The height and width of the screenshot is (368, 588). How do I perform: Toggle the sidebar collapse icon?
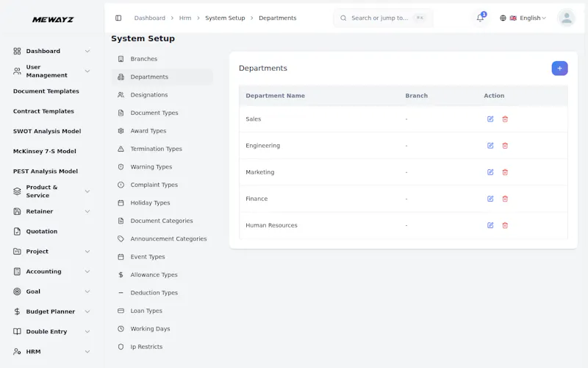pyautogui.click(x=118, y=18)
